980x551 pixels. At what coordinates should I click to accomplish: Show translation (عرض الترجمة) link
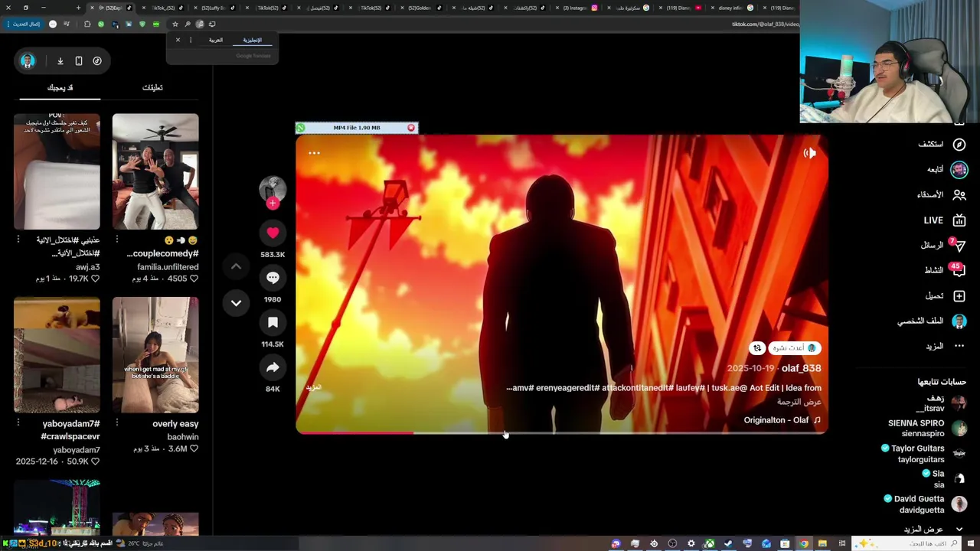pos(799,402)
